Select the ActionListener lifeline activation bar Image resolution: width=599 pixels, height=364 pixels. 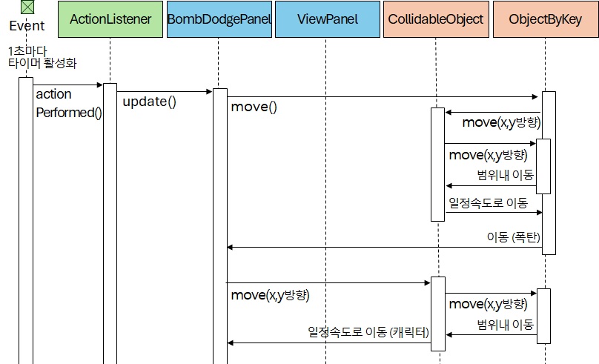coord(110,222)
